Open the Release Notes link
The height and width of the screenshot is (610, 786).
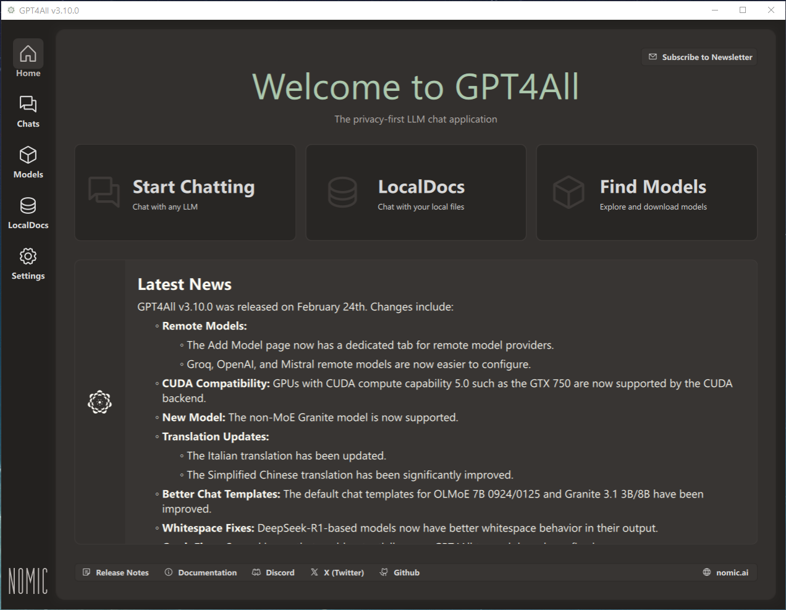pyautogui.click(x=115, y=573)
